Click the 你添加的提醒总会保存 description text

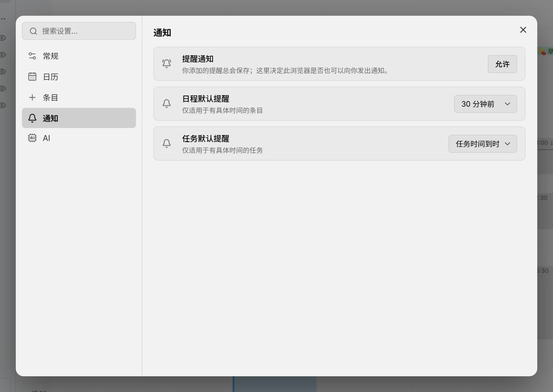[x=285, y=71]
